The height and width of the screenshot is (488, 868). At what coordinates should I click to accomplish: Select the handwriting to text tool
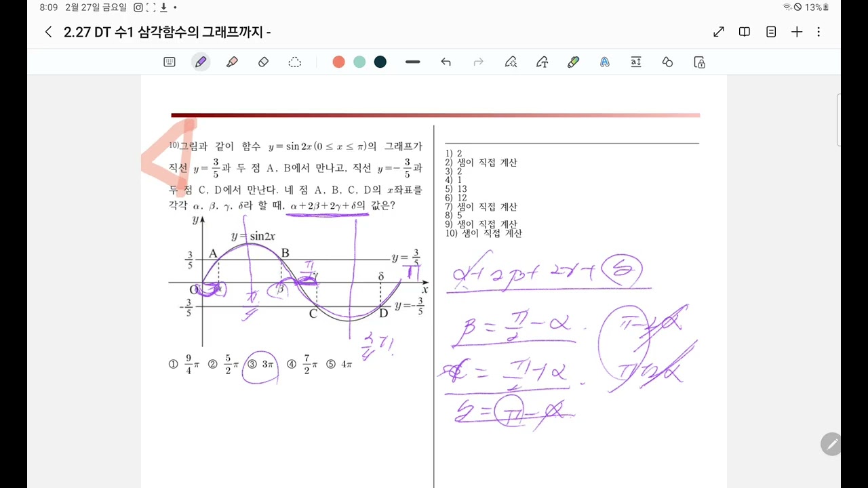[x=542, y=62]
